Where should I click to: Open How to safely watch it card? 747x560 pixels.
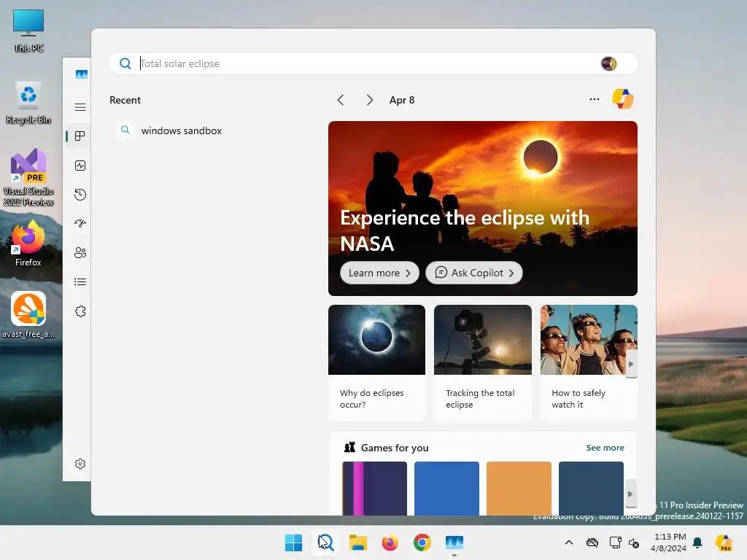[x=589, y=363]
